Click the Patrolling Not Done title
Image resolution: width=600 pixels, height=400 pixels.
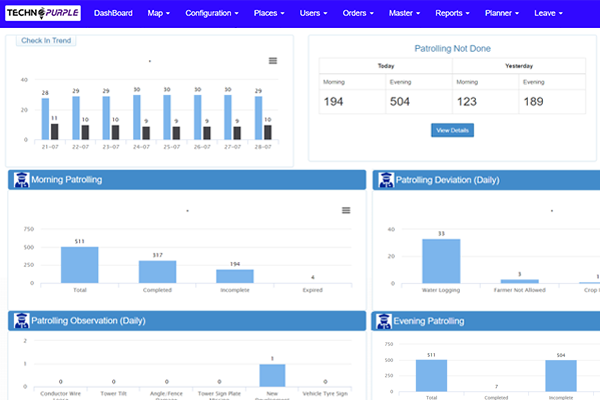(452, 49)
